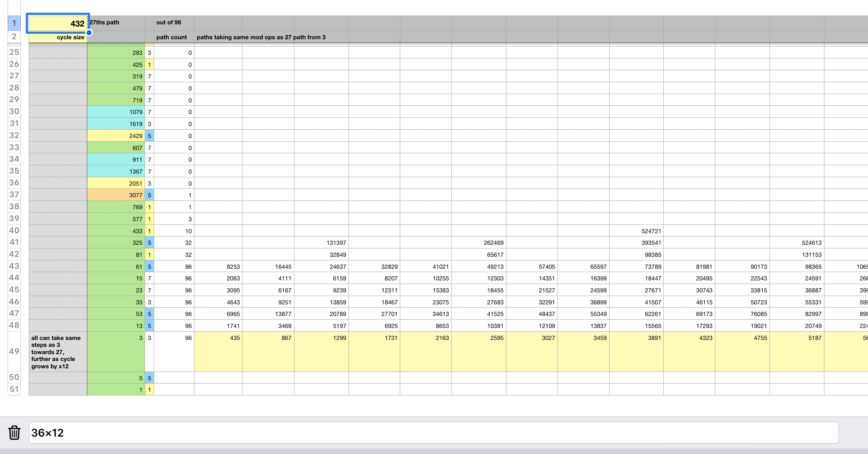The height and width of the screenshot is (454, 868).
Task: Select row header 1
Action: point(14,24)
